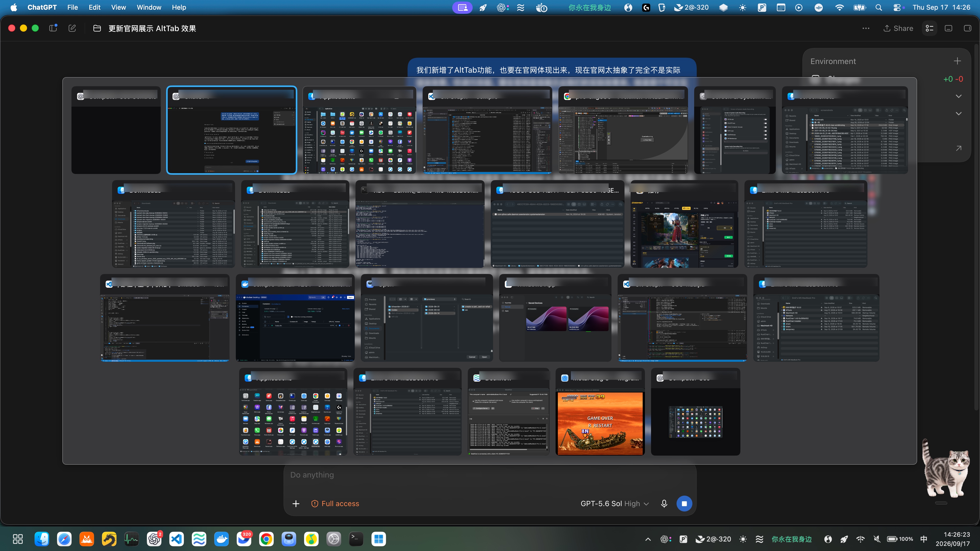
Task: Click the Spotlight search icon in menu bar
Action: [879, 7]
